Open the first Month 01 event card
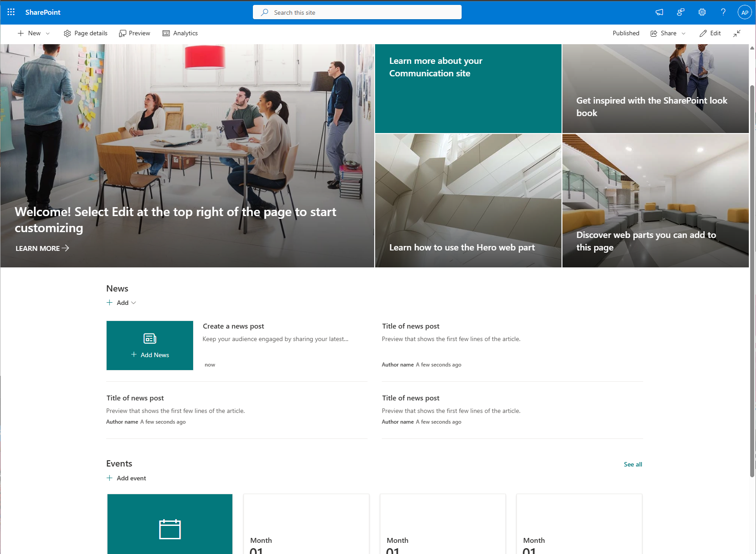756x554 pixels. [x=306, y=524]
